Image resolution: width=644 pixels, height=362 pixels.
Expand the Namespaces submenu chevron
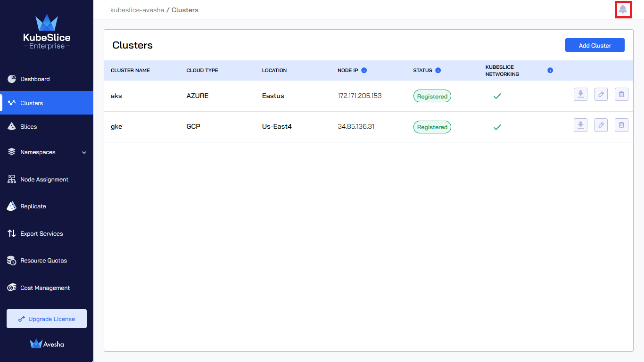(84, 152)
